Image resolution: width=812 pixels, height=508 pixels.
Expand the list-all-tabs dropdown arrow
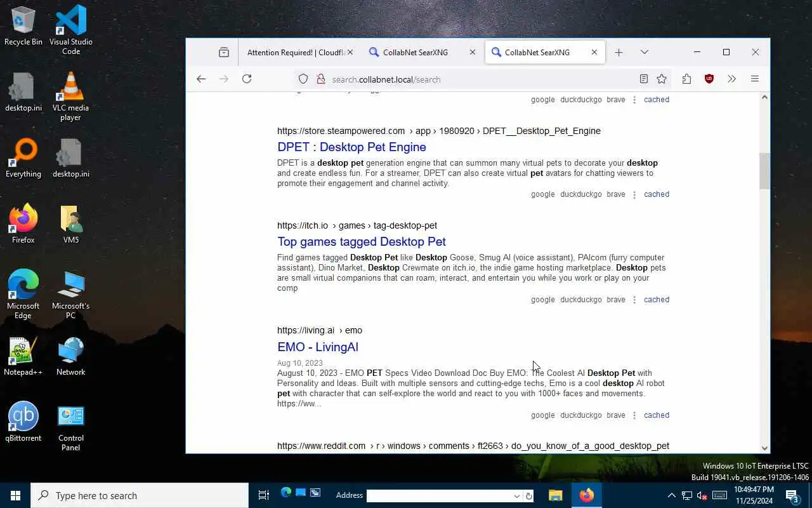coord(644,52)
